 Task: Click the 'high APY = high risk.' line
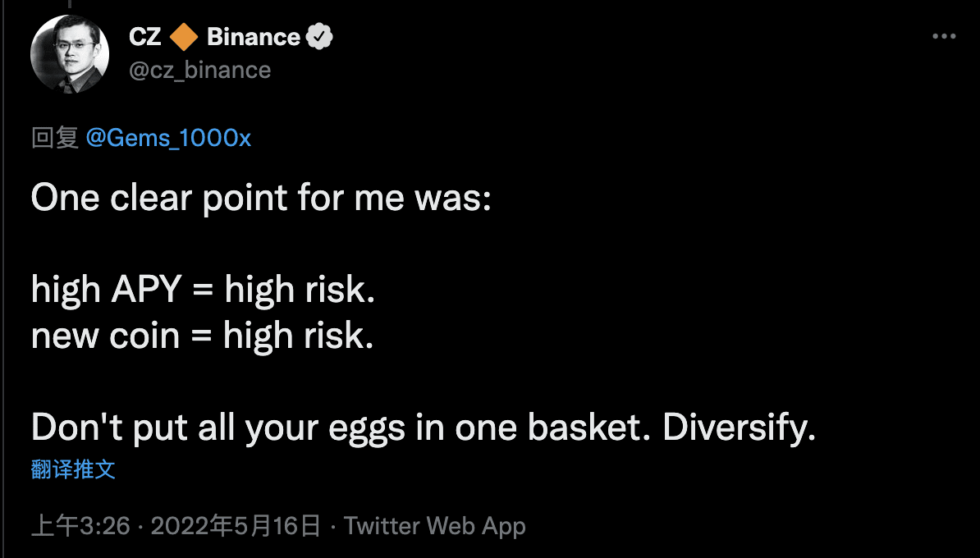[x=203, y=290]
